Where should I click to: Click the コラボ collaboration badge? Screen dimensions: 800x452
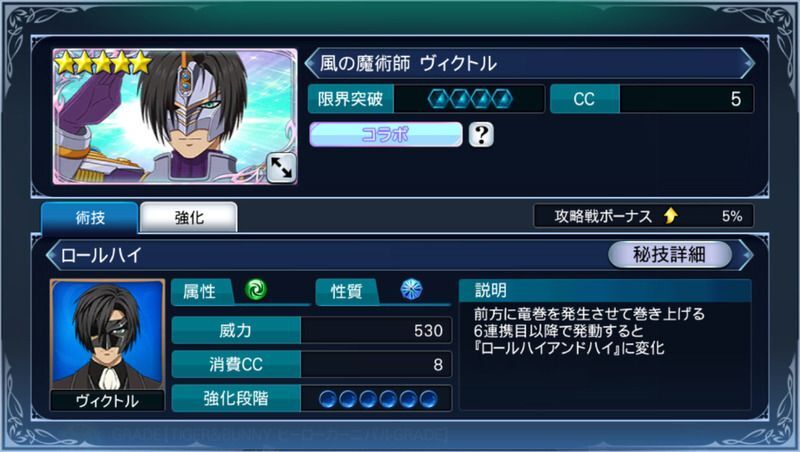click(x=385, y=135)
